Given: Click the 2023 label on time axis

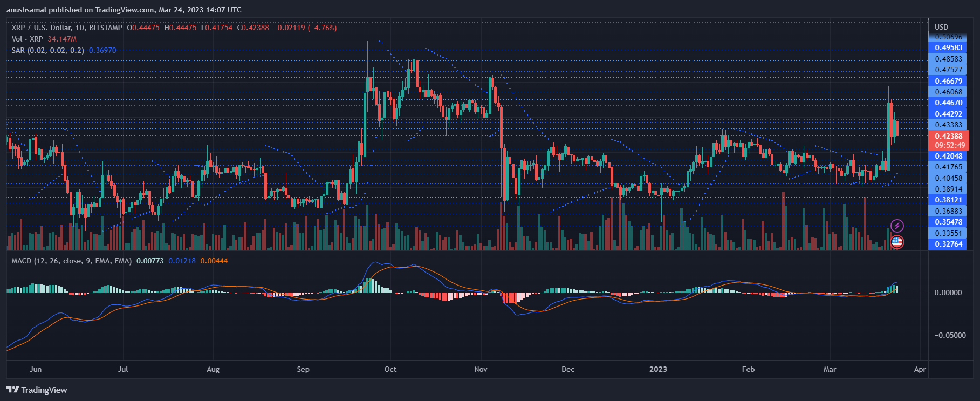Looking at the screenshot, I should click(x=658, y=369).
